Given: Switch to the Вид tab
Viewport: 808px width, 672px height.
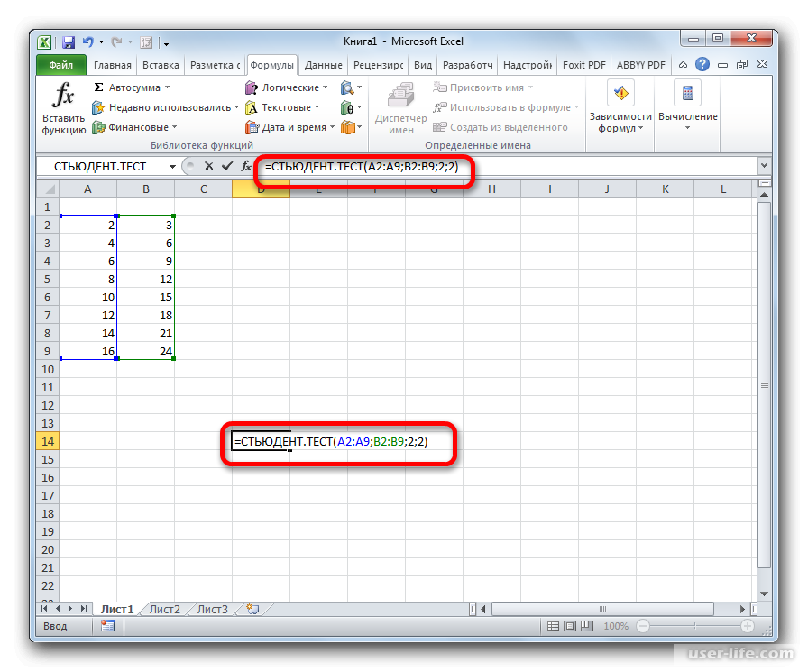Looking at the screenshot, I should [x=423, y=65].
